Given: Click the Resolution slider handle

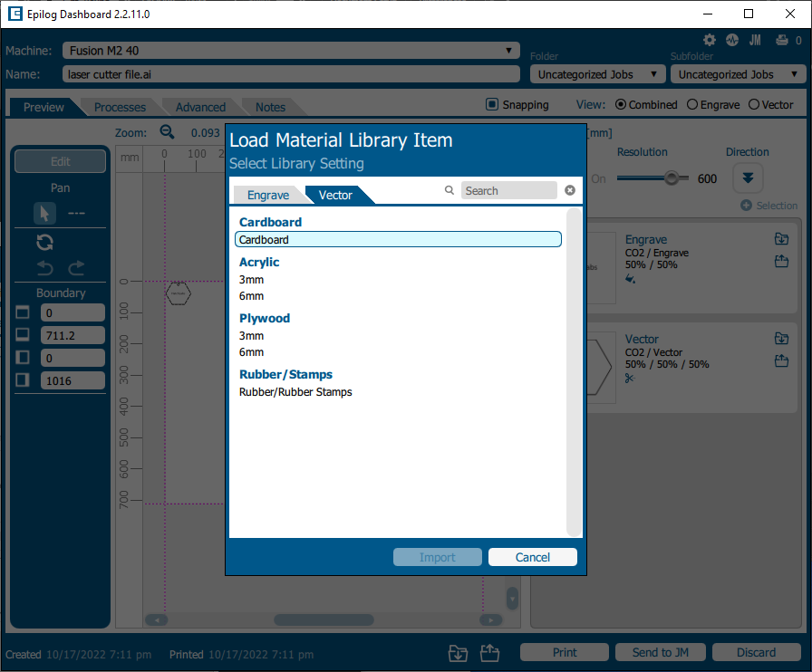Looking at the screenshot, I should point(672,178).
